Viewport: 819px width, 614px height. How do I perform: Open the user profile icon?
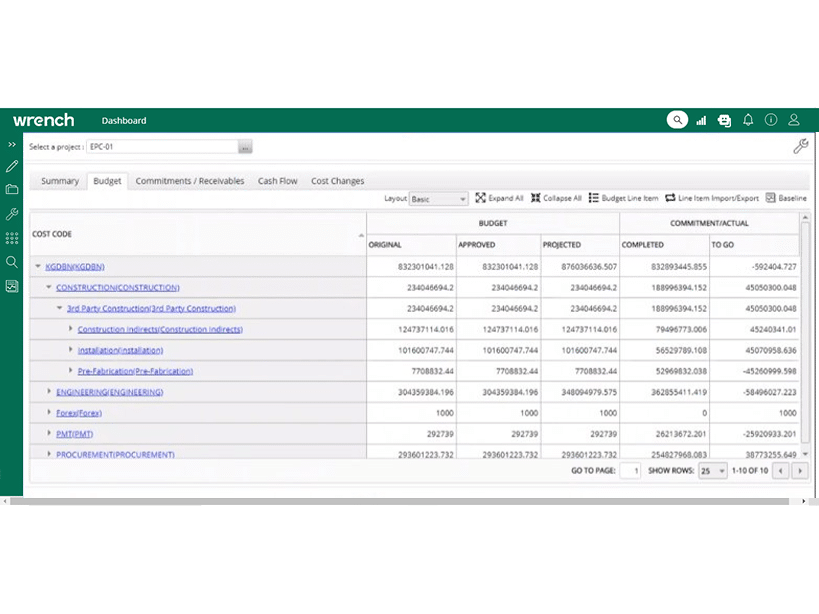(x=794, y=120)
